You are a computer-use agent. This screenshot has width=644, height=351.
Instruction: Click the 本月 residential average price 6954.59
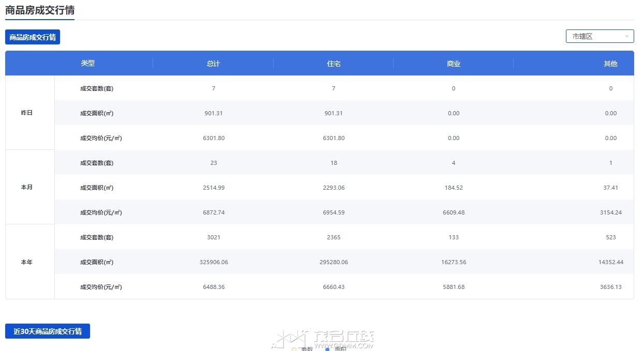pyautogui.click(x=334, y=212)
